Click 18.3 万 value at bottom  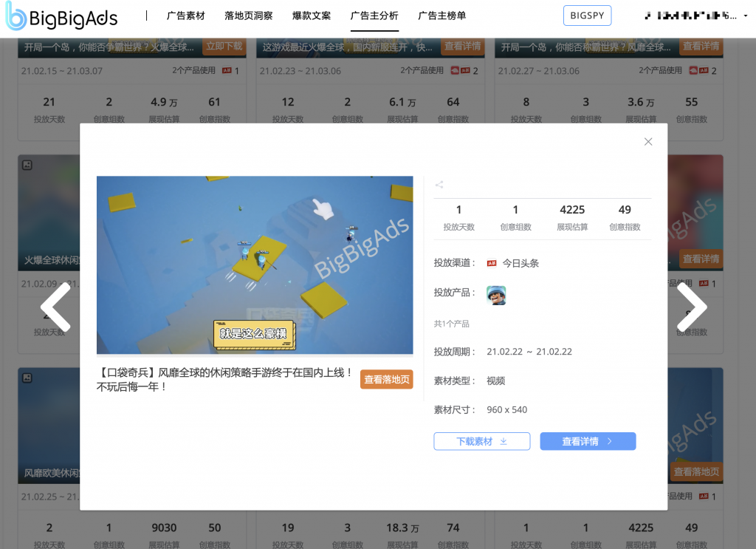(x=402, y=528)
